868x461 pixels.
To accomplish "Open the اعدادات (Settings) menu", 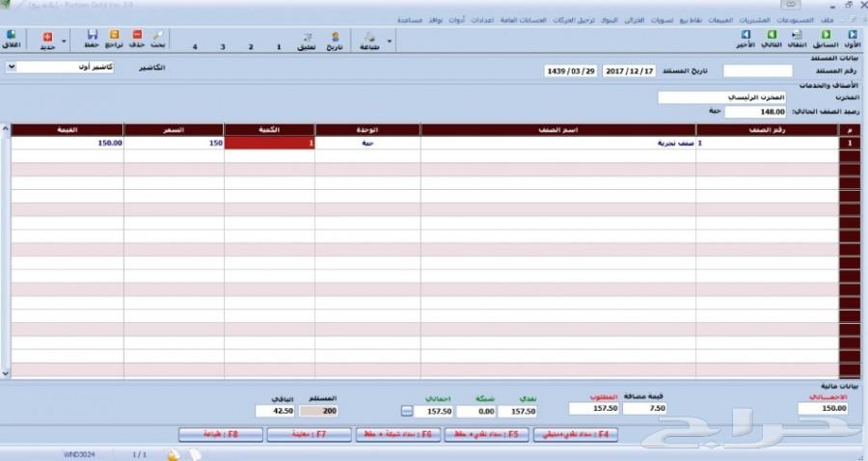I will coord(482,20).
